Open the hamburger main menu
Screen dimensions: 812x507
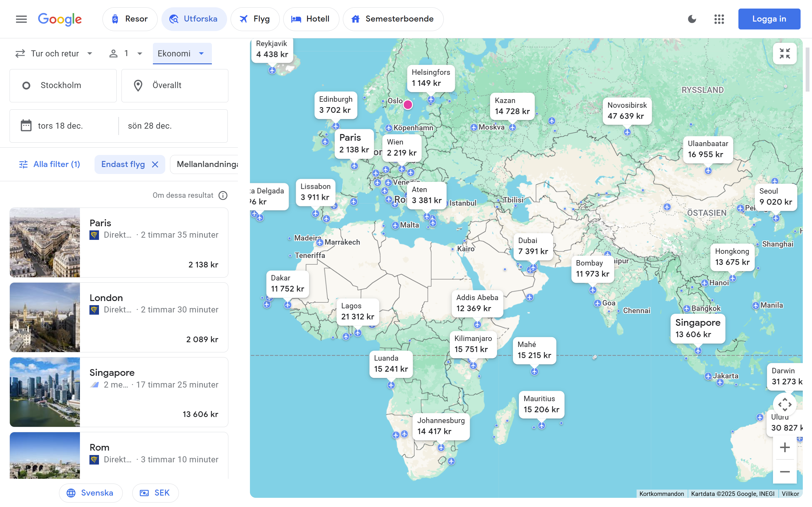[21, 19]
